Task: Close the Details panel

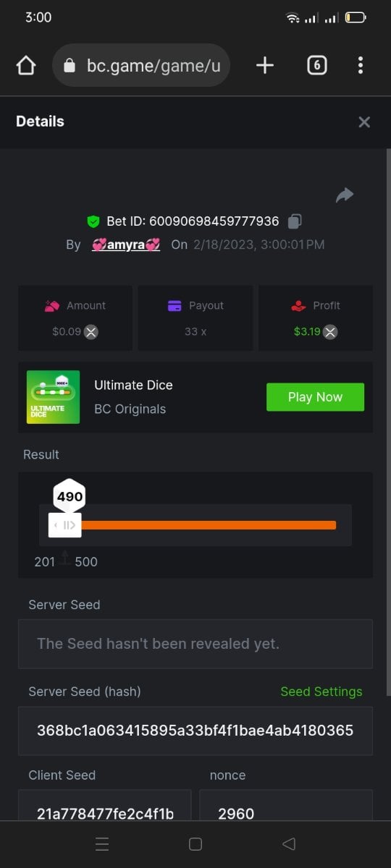Action: (364, 122)
